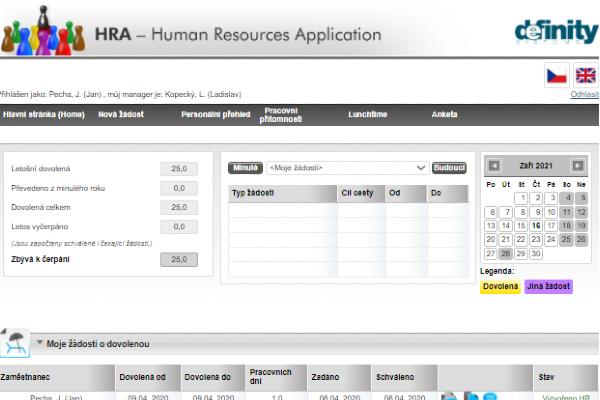
Task: Switch language to English flag
Action: coord(585,77)
